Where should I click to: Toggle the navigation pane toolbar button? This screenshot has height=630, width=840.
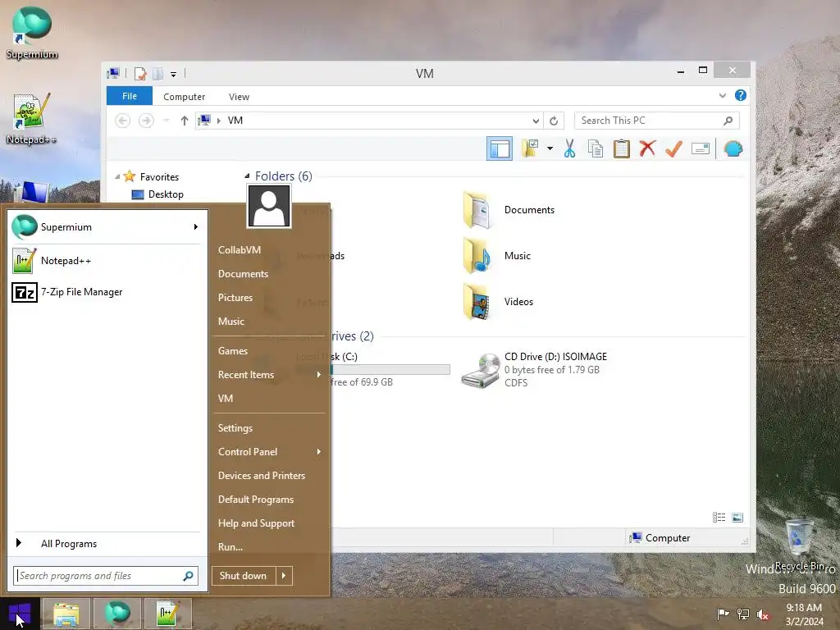coord(500,148)
